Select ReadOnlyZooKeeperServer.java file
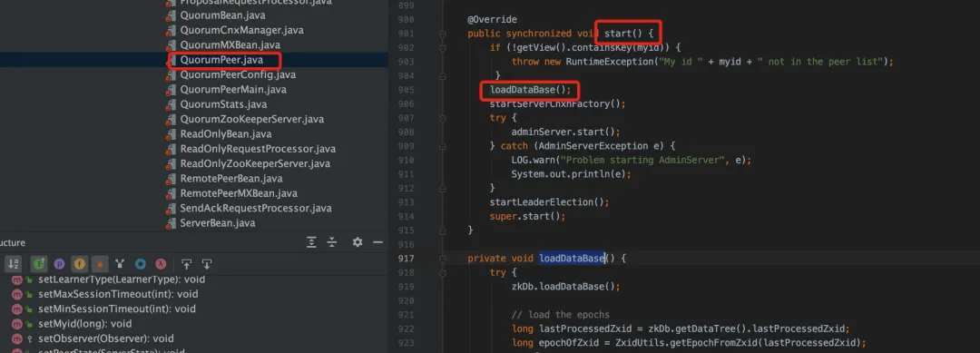 255,163
